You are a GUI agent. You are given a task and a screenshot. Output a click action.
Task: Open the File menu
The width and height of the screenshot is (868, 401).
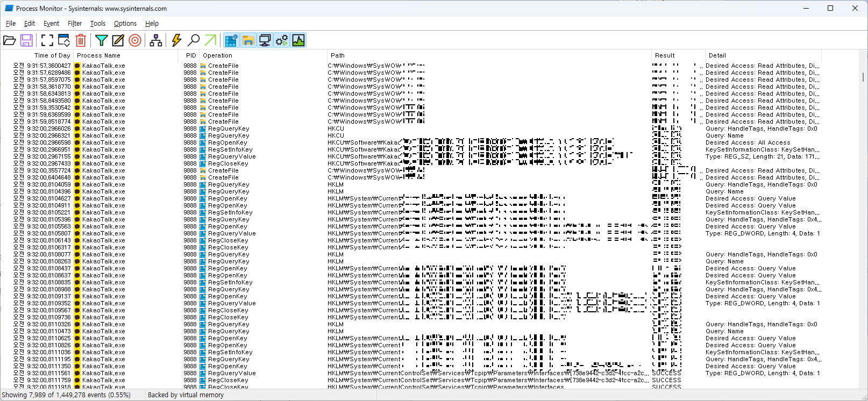(11, 24)
